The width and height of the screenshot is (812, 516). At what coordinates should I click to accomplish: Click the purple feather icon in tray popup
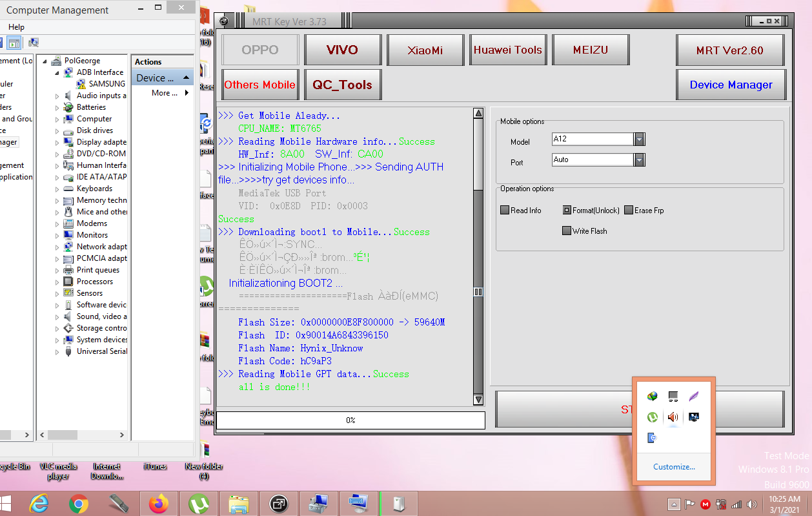click(x=694, y=396)
